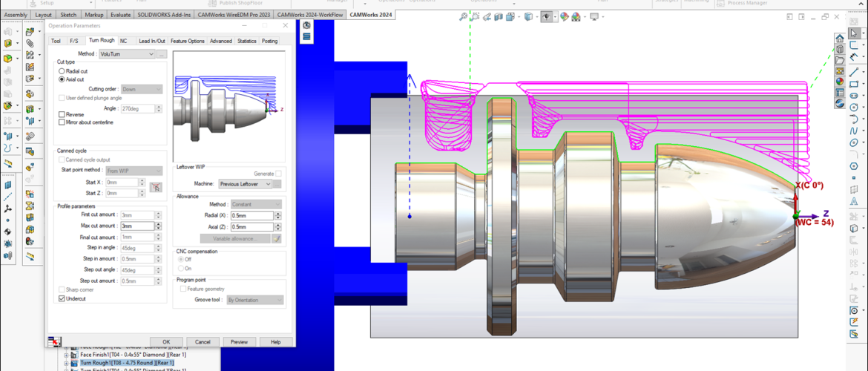Open the Feature Options tab

[x=187, y=42]
